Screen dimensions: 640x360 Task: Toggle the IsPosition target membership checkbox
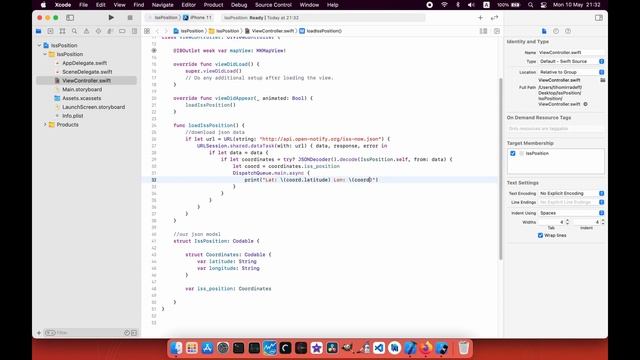pos(513,153)
